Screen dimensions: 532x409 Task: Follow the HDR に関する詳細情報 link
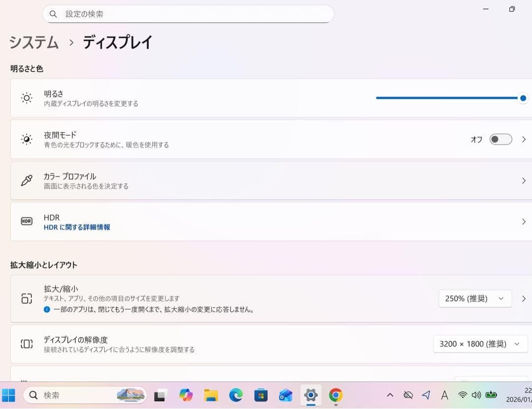(x=77, y=227)
